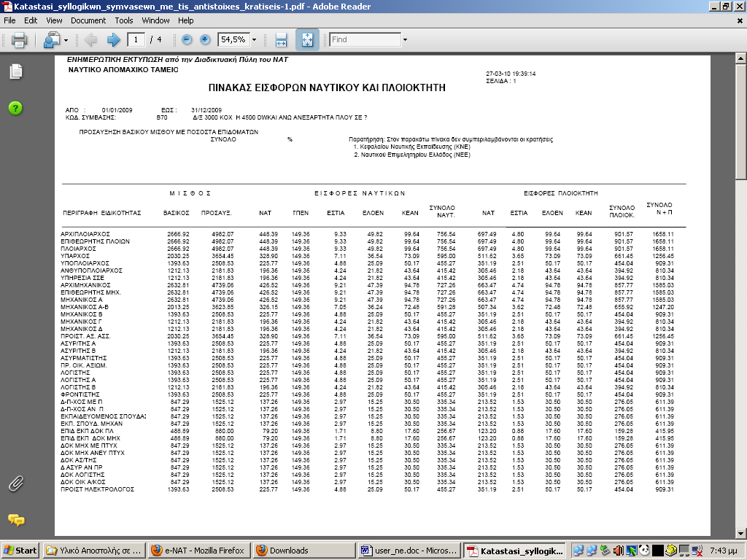Click ΝΑΥΤΙΚΟ ΑΠΟΜΑΧΙΚΟ ΤΑΜΕΙΟ text
747x560 pixels.
tap(123, 70)
